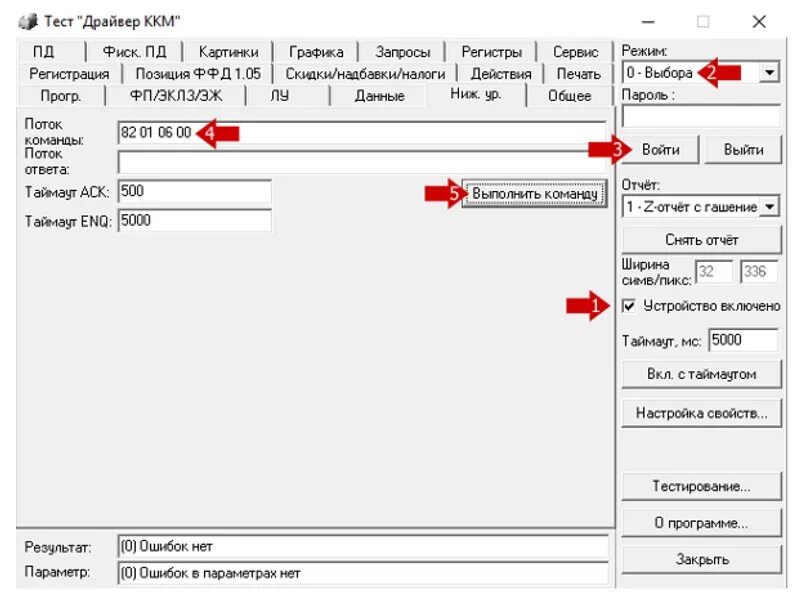
Task: Select the Картинки tab
Action: (x=229, y=52)
